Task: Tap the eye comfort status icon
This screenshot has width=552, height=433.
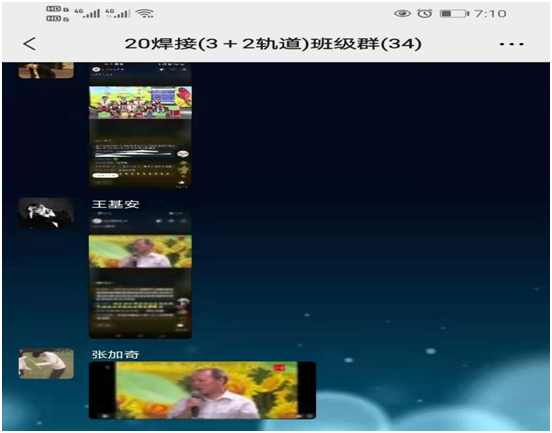Action: 402,14
